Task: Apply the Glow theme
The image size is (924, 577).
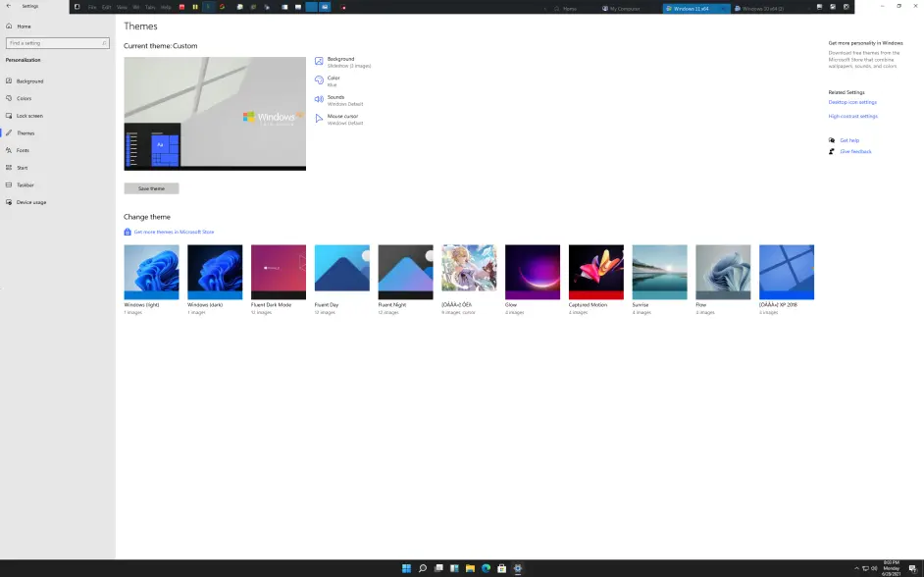Action: [x=533, y=272]
